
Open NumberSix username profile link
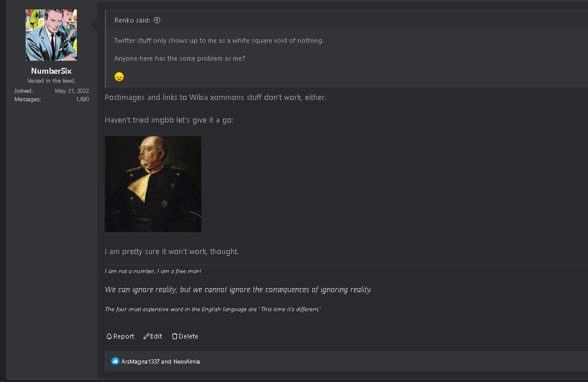[x=51, y=71]
